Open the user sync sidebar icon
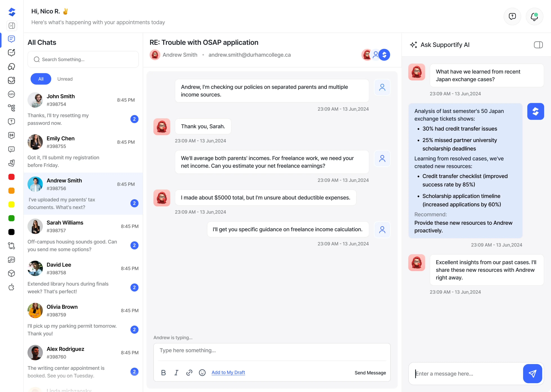The width and height of the screenshot is (551, 392). click(x=11, y=260)
